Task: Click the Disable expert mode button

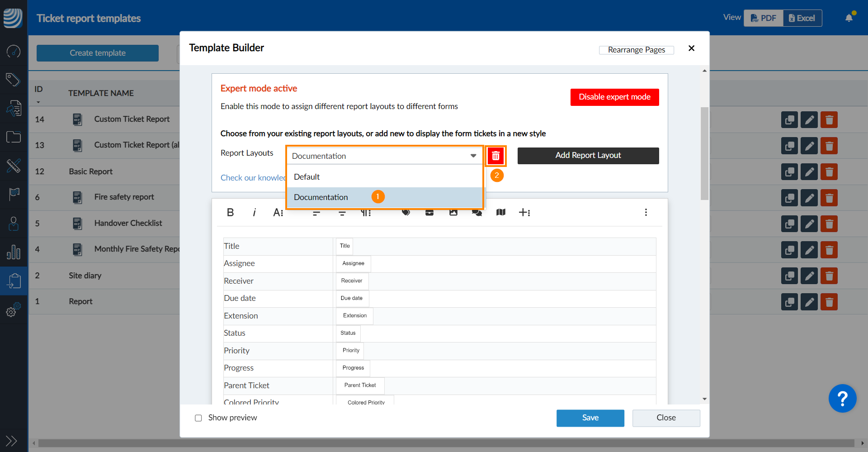Action: pos(614,97)
